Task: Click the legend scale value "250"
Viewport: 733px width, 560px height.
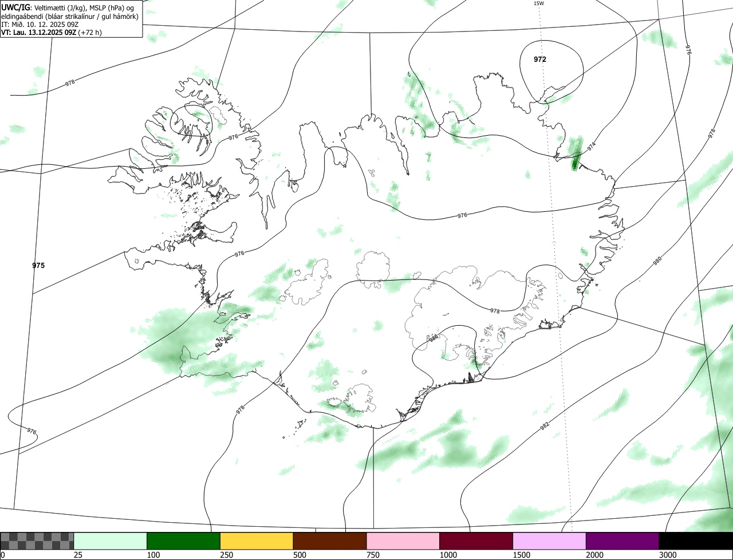Action: coord(226,555)
